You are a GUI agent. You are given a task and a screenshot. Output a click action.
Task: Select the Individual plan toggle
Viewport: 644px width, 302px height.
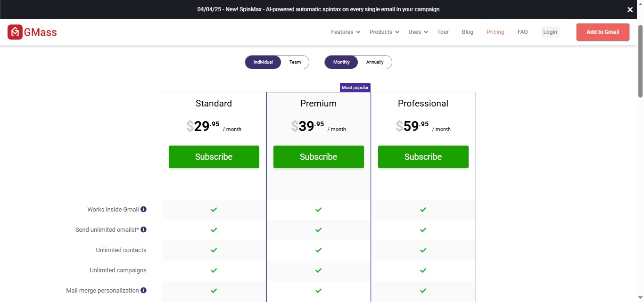pos(263,62)
